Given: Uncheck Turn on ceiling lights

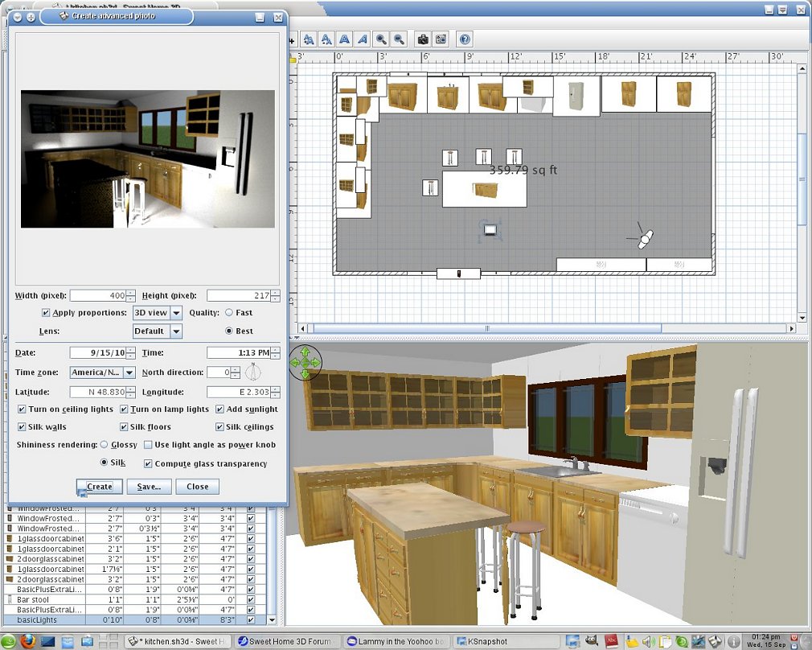Looking at the screenshot, I should point(22,409).
